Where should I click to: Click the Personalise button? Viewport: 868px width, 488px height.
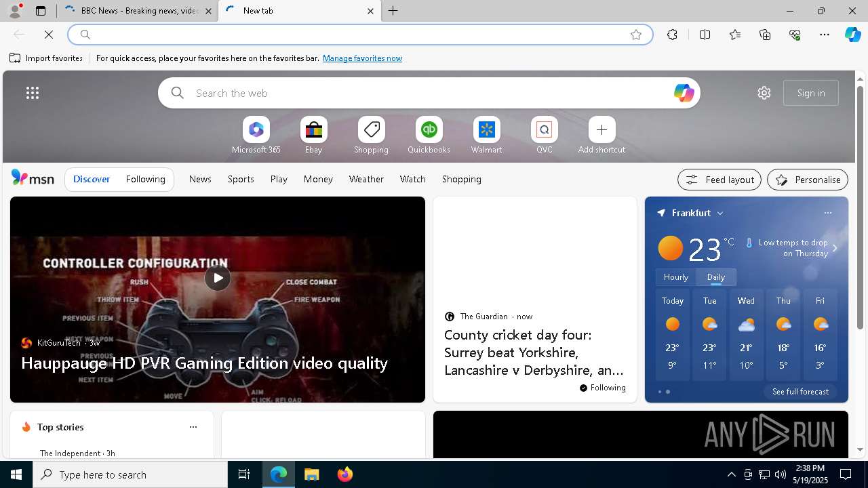pyautogui.click(x=808, y=180)
